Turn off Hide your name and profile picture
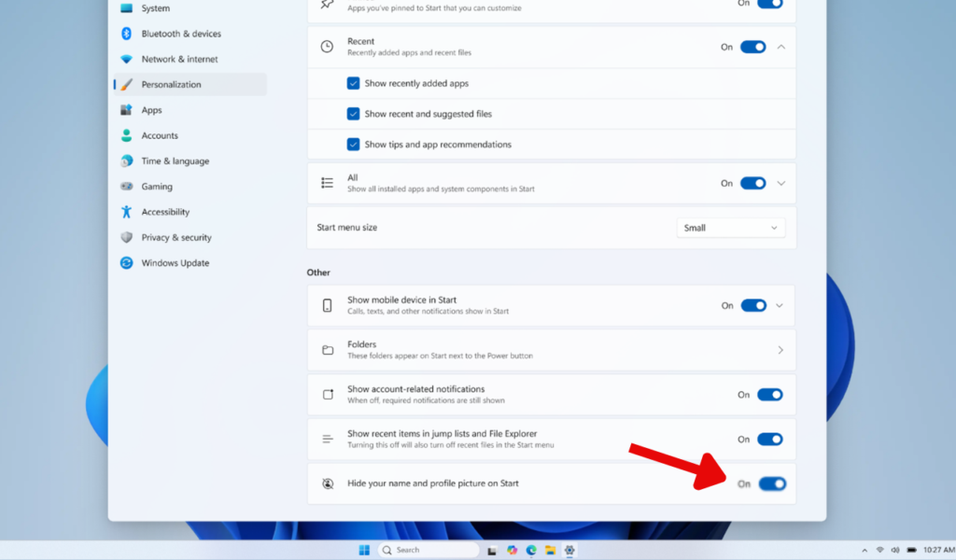The height and width of the screenshot is (560, 956). point(772,483)
